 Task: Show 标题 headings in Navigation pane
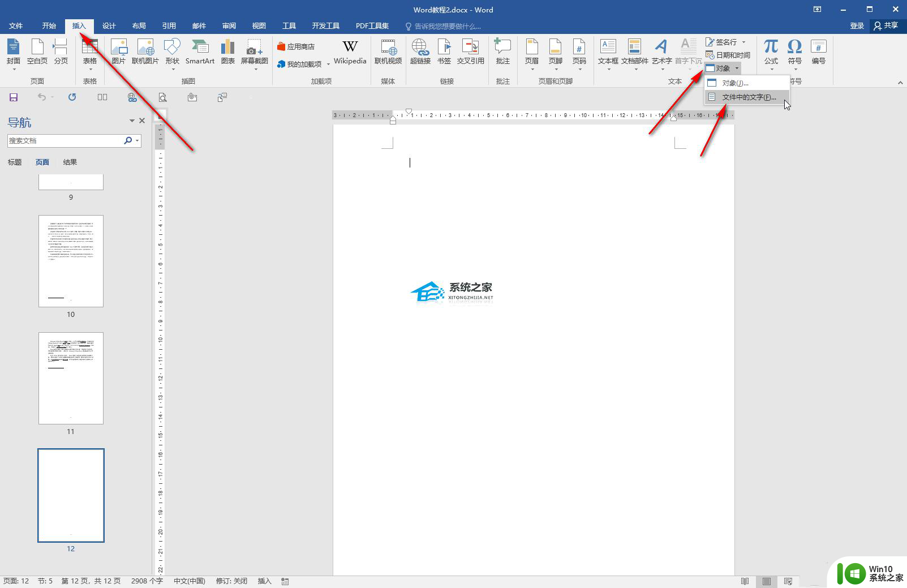15,162
